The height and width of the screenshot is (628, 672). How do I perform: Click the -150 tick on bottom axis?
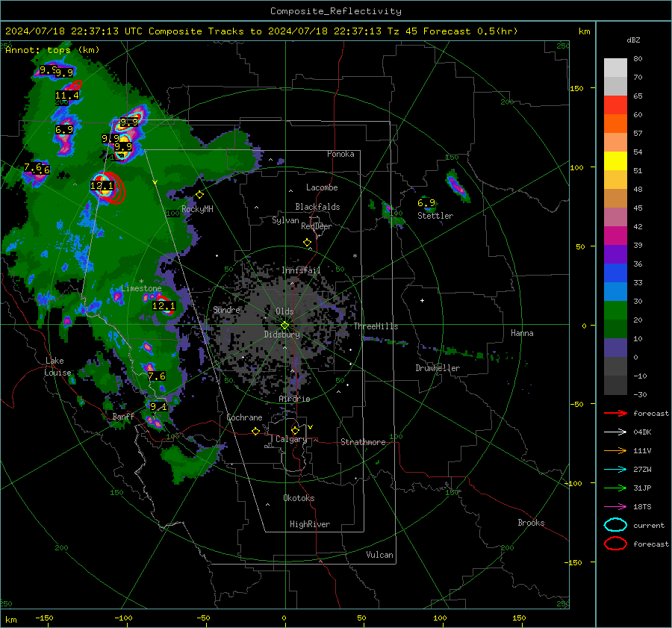pos(44,618)
